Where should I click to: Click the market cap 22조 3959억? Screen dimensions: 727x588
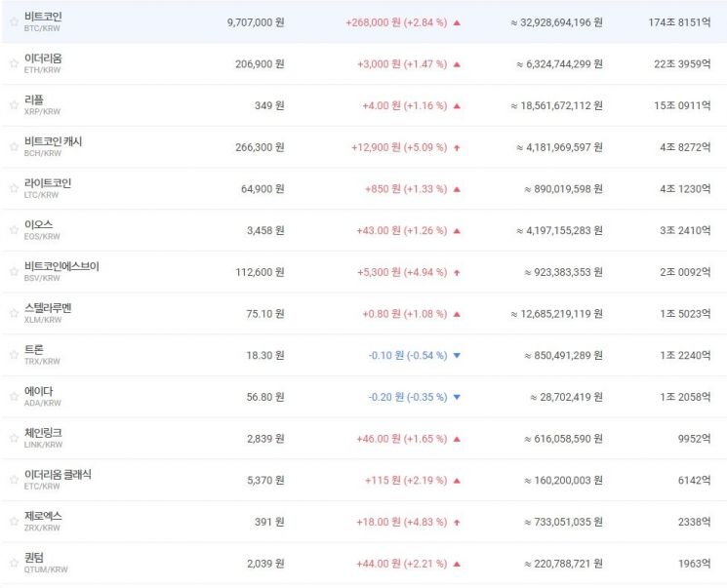682,64
